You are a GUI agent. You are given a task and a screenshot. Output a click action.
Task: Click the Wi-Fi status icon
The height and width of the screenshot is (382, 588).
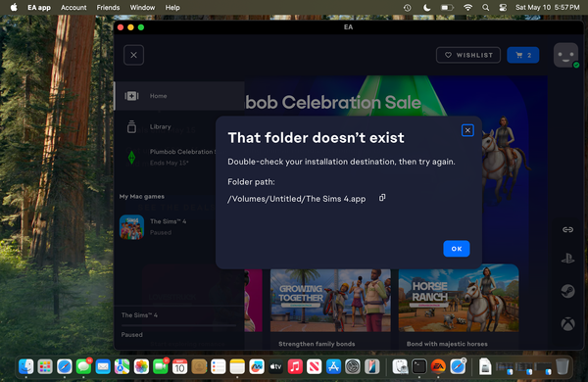tap(467, 8)
